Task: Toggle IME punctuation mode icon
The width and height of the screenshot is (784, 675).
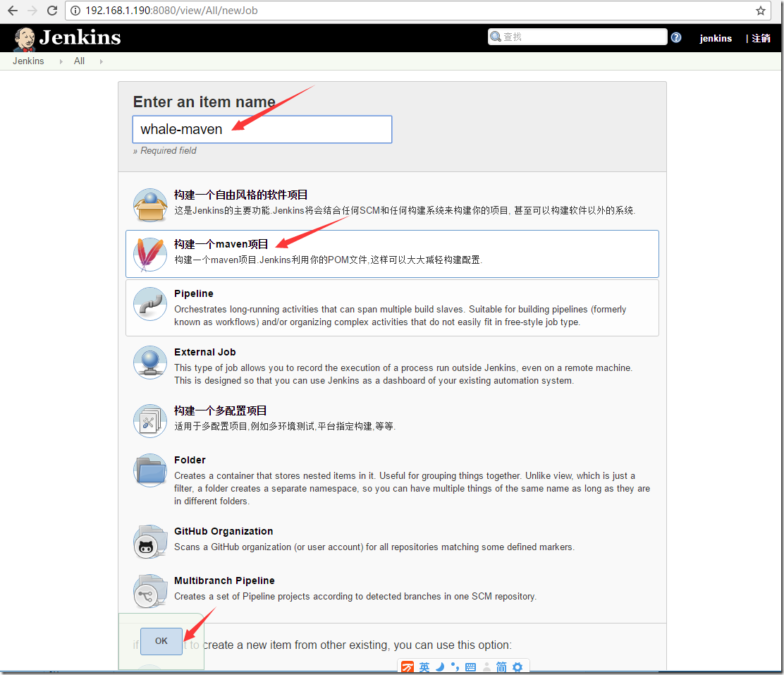Action: click(x=455, y=667)
